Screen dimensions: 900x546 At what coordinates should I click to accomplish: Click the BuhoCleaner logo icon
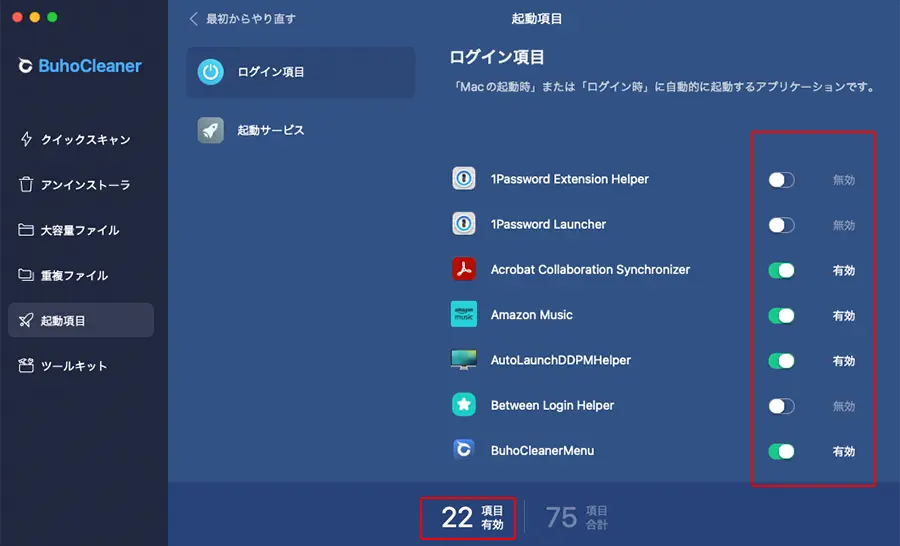click(x=25, y=66)
